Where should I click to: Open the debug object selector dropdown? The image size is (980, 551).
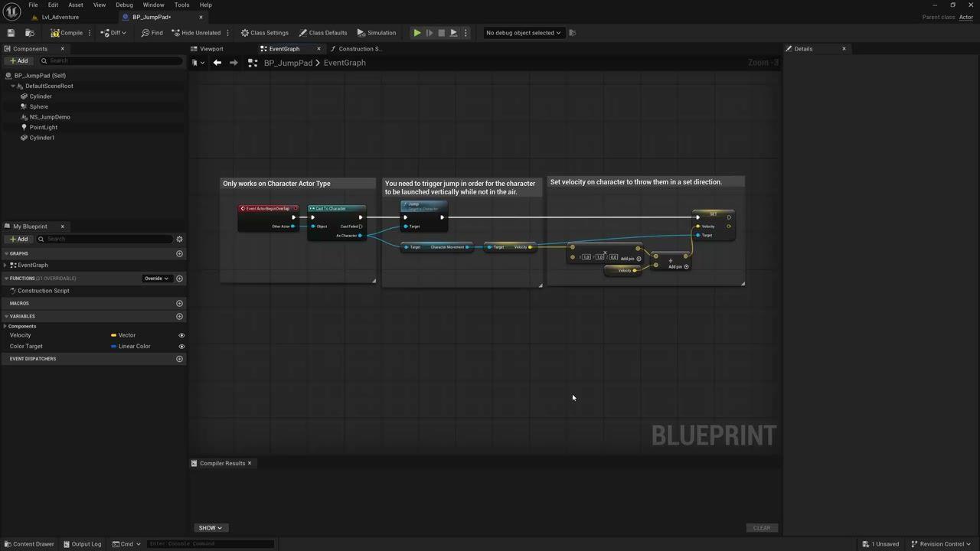coord(523,33)
